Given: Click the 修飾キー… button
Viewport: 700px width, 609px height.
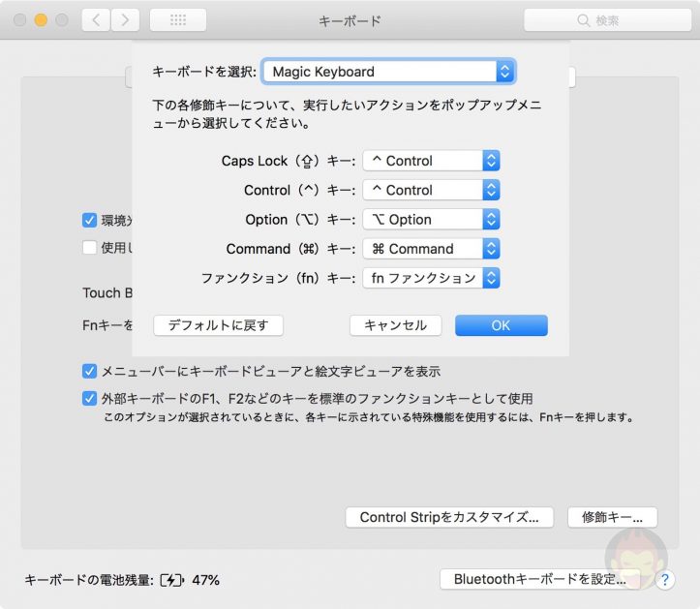Looking at the screenshot, I should (x=613, y=517).
